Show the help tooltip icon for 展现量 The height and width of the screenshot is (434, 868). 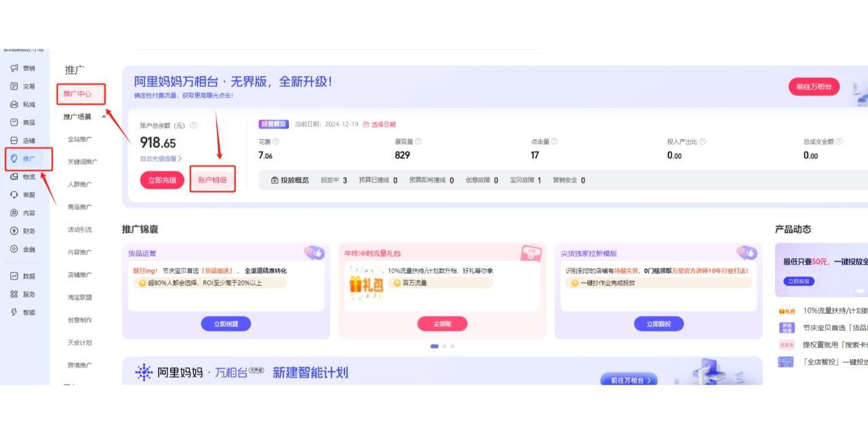pyautogui.click(x=418, y=142)
